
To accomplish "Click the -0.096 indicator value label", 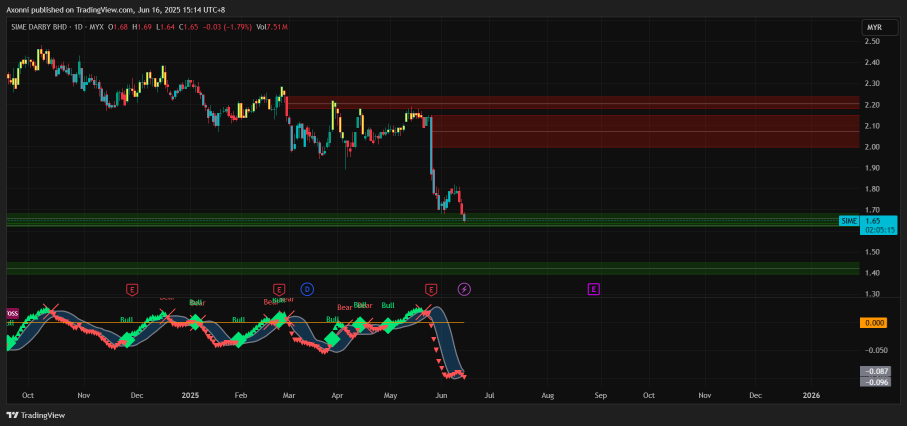I will tap(875, 381).
